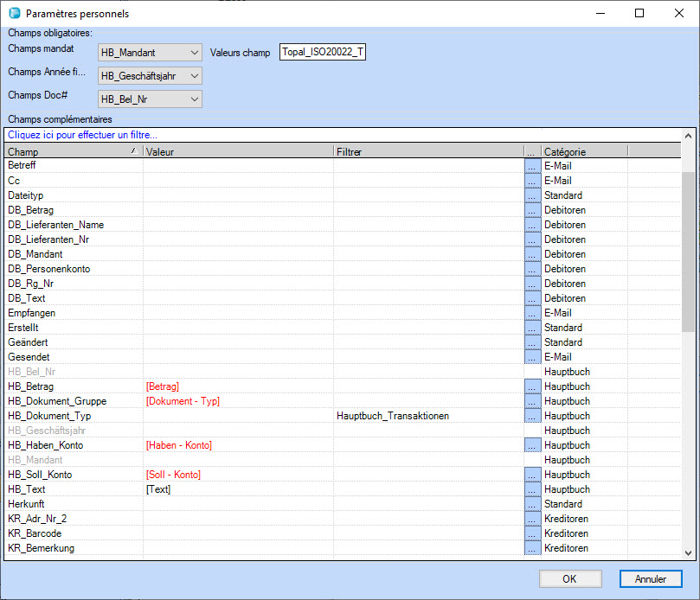Viewport: 700px width, 600px height.
Task: Click the Valeur column header
Action: pyautogui.click(x=237, y=151)
